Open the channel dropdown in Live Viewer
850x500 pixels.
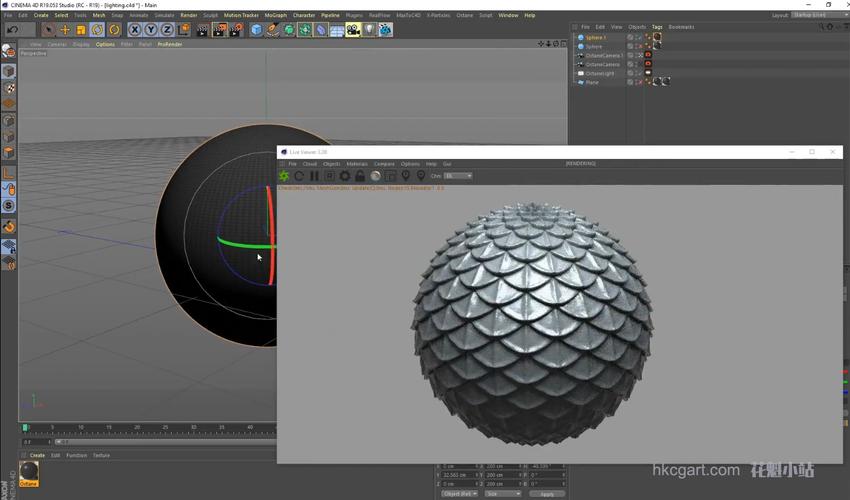[457, 176]
